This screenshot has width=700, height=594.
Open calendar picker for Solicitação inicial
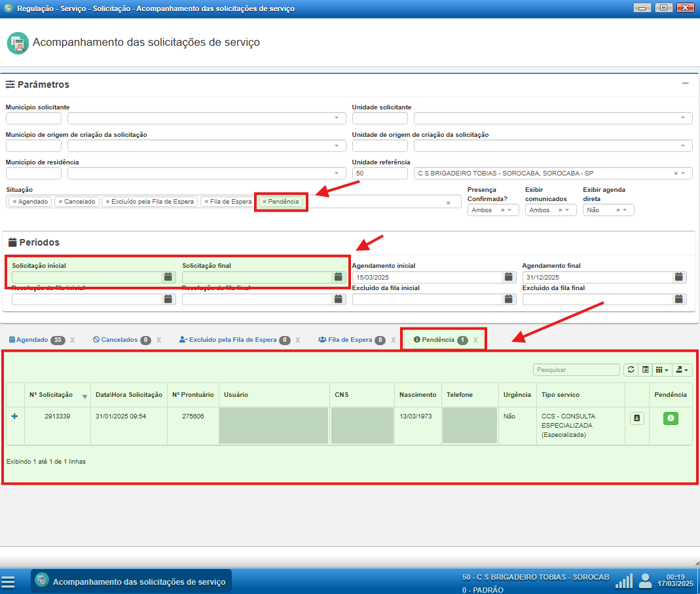tap(168, 277)
